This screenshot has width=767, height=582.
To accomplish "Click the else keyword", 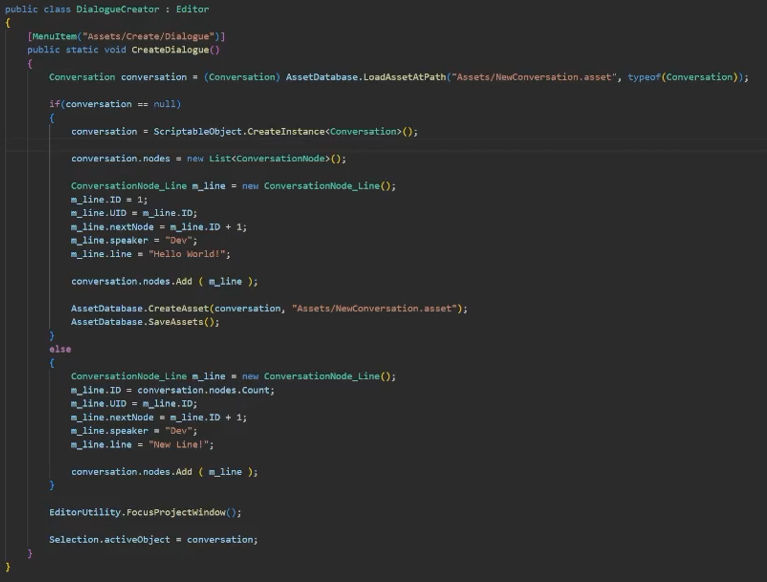I will click(60, 349).
